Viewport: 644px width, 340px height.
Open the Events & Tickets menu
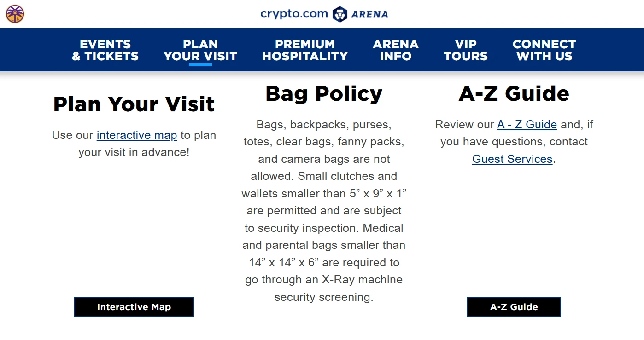pyautogui.click(x=105, y=50)
